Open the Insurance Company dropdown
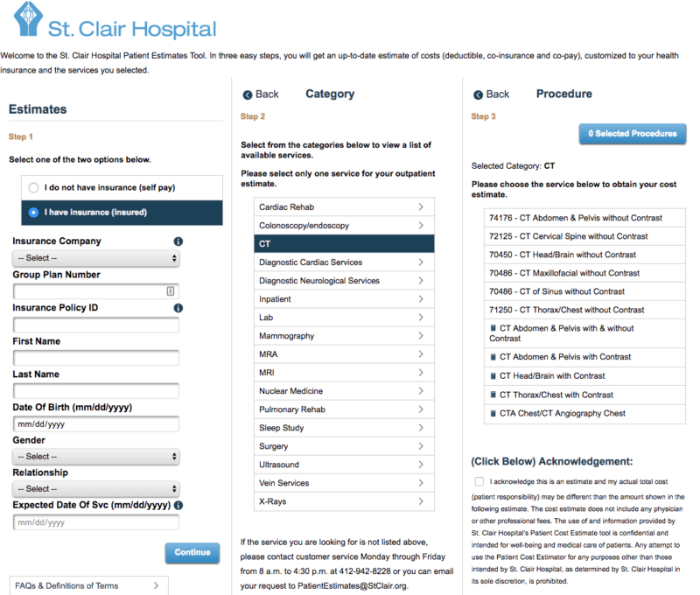Image resolution: width=700 pixels, height=595 pixels. 95,257
